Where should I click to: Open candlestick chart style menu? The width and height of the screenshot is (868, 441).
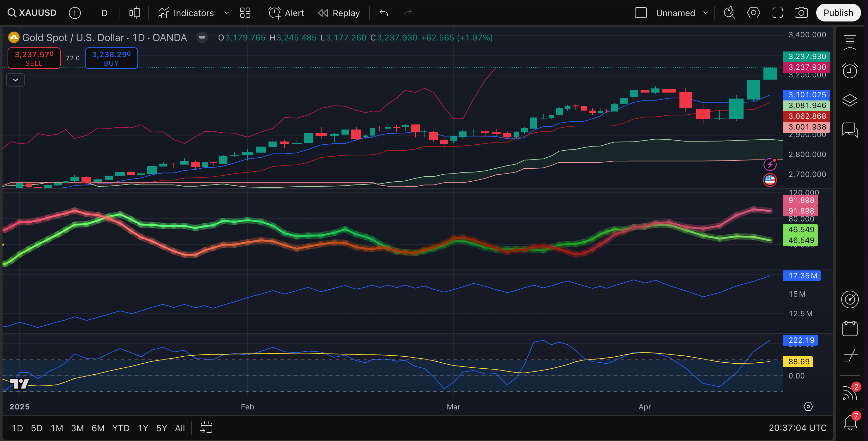point(134,13)
